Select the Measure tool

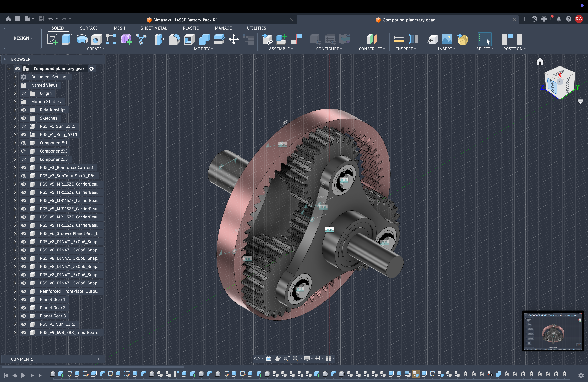tap(399, 39)
